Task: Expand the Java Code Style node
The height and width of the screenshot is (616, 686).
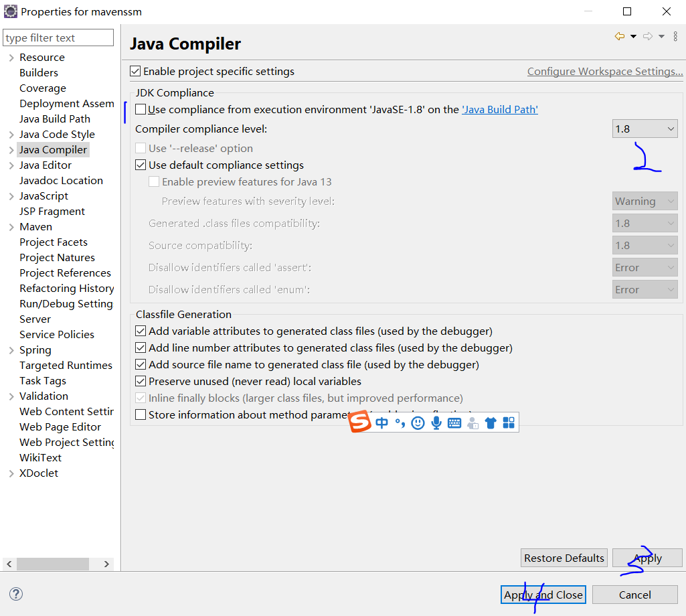Action: [x=11, y=135]
